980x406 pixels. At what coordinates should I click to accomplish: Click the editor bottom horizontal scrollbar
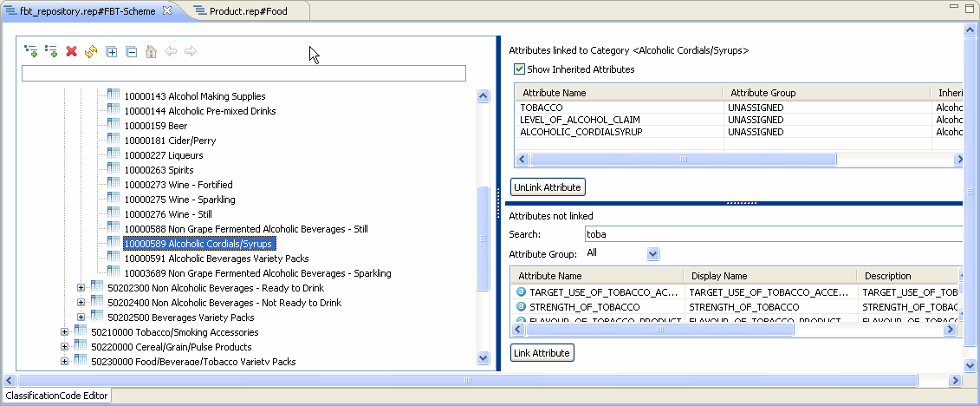(x=468, y=380)
